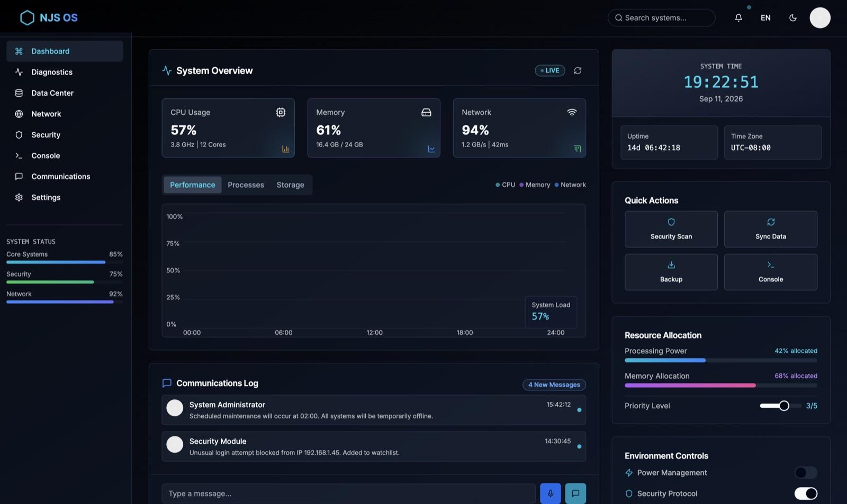Click the Priority Level slider handle
Screen dimensions: 847x504
pos(784,406)
